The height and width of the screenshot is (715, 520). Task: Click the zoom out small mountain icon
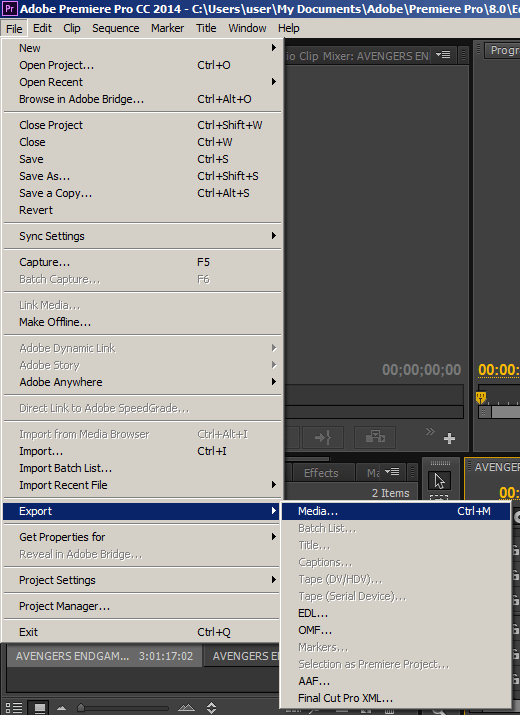(61, 708)
